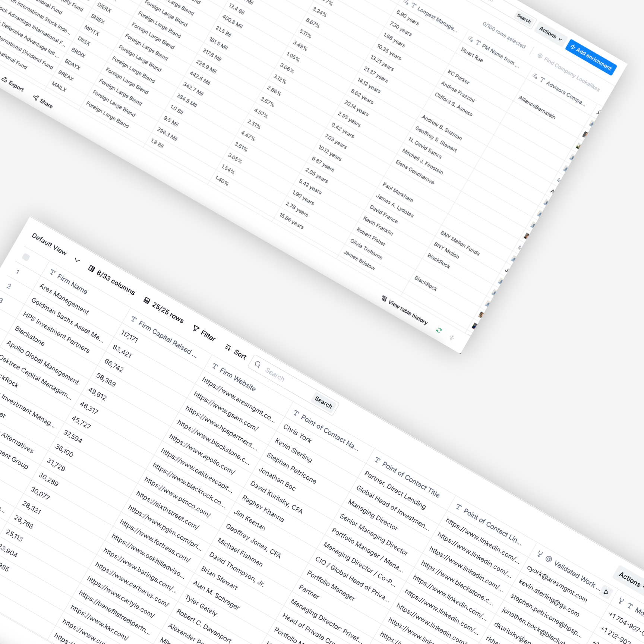This screenshot has height=644, width=644.
Task: Click Export in the upper table
Action: pyautogui.click(x=13, y=84)
